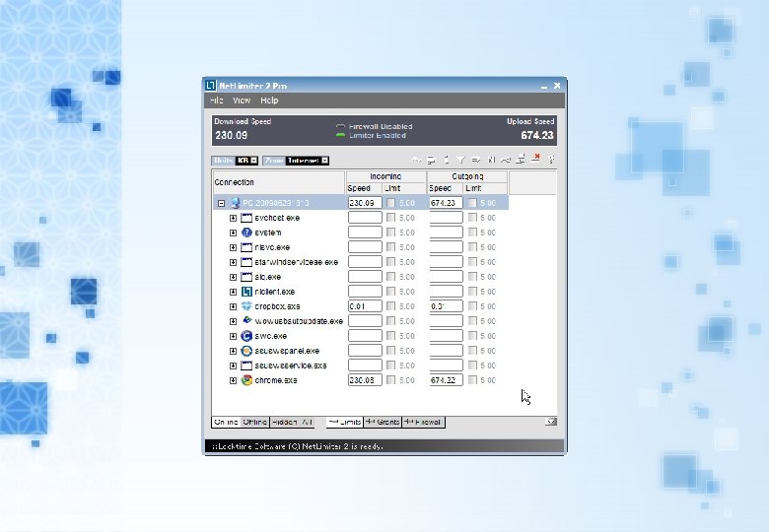The width and height of the screenshot is (769, 532).
Task: Click the blue question-mark system icon
Action: (246, 233)
